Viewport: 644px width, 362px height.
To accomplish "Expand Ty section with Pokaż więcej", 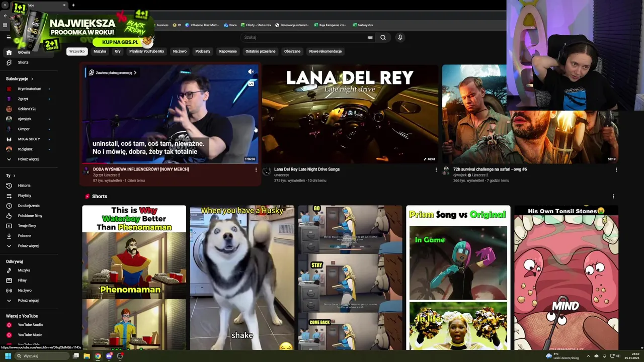I will pyautogui.click(x=28, y=246).
